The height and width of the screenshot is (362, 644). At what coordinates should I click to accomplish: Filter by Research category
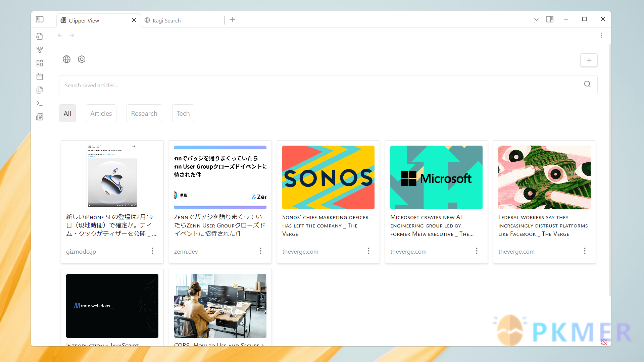144,113
